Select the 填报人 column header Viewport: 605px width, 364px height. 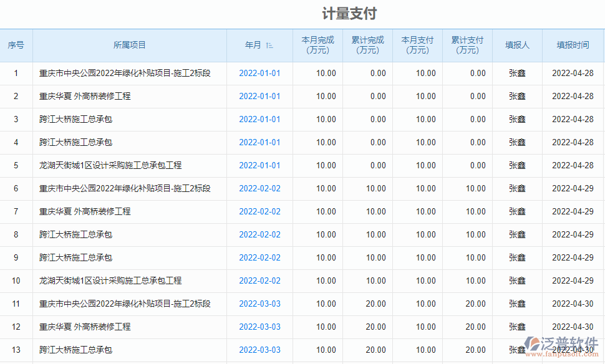click(x=517, y=45)
